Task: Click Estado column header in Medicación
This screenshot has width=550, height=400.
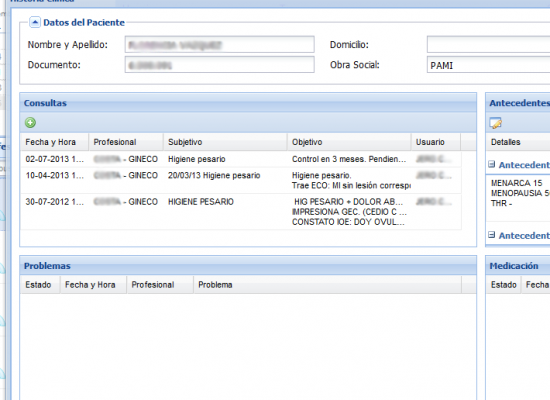Action: click(x=504, y=285)
